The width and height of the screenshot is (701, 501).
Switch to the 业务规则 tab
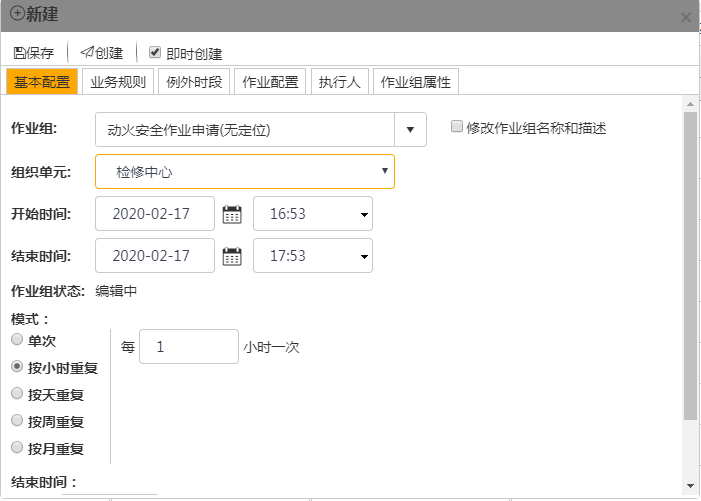point(118,82)
